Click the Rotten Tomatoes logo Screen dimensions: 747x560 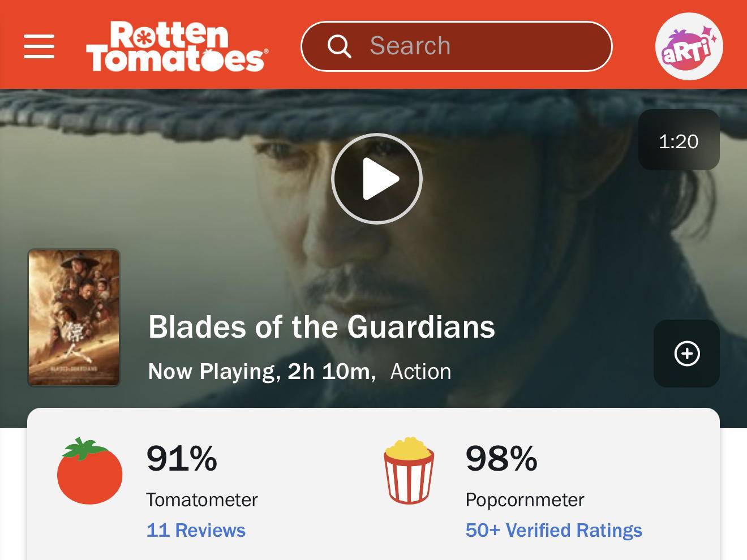click(177, 46)
